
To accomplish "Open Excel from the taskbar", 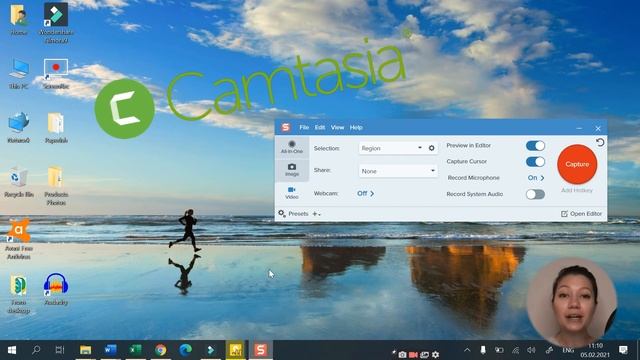I will click(135, 350).
